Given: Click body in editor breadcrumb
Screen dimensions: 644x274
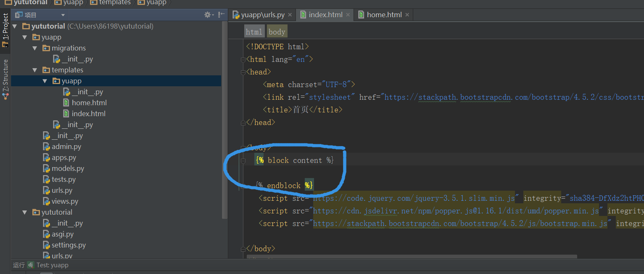Looking at the screenshot, I should (277, 32).
